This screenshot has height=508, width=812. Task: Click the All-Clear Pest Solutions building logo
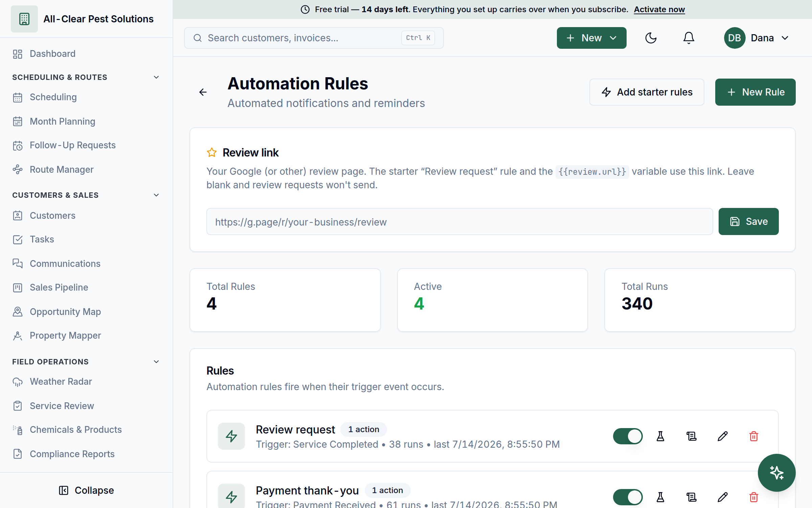(x=24, y=19)
